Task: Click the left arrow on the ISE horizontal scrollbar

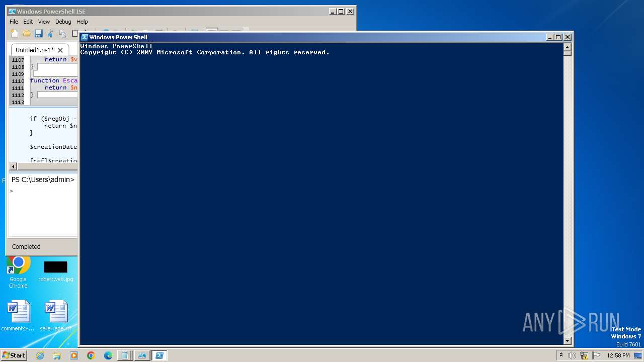Action: pos(14,166)
